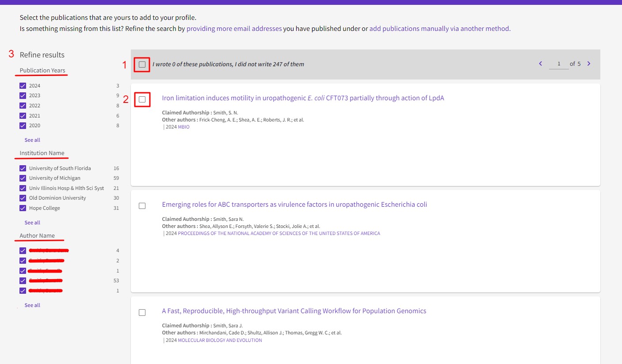
Task: Check the Variant Calling Workflow publication
Action: click(142, 312)
